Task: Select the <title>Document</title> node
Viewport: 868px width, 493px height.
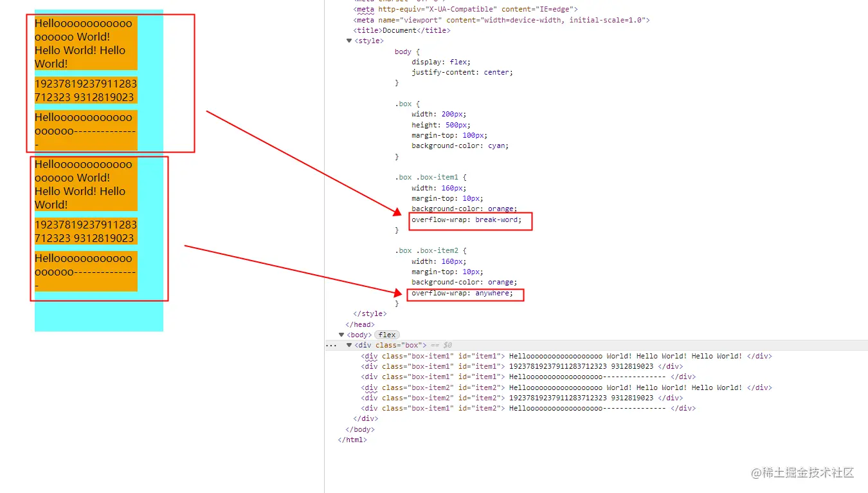Action: 402,30
